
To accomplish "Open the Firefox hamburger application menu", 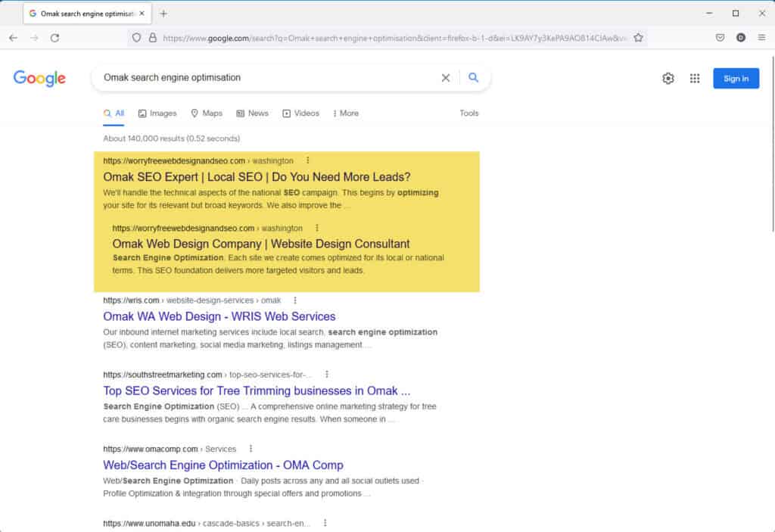I will [761, 38].
